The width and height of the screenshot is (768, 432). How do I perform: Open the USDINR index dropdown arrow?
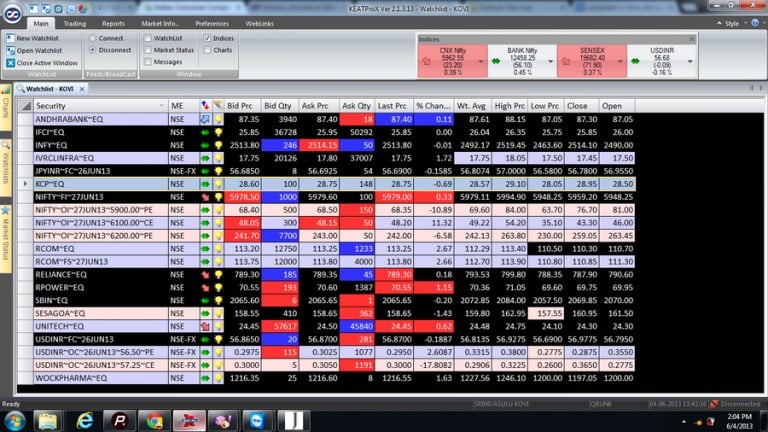pyautogui.click(x=690, y=61)
